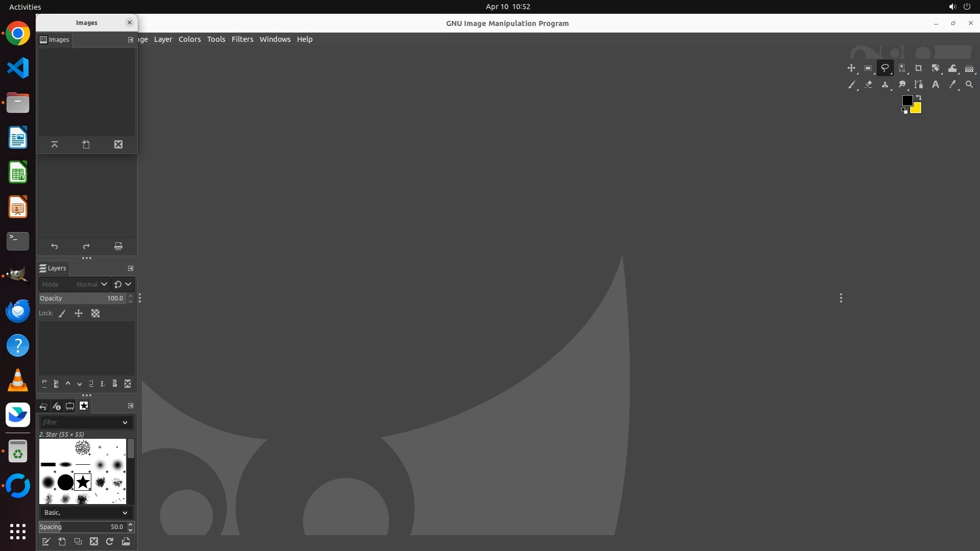980x551 pixels.
Task: Choose the Text tool
Action: (936, 85)
